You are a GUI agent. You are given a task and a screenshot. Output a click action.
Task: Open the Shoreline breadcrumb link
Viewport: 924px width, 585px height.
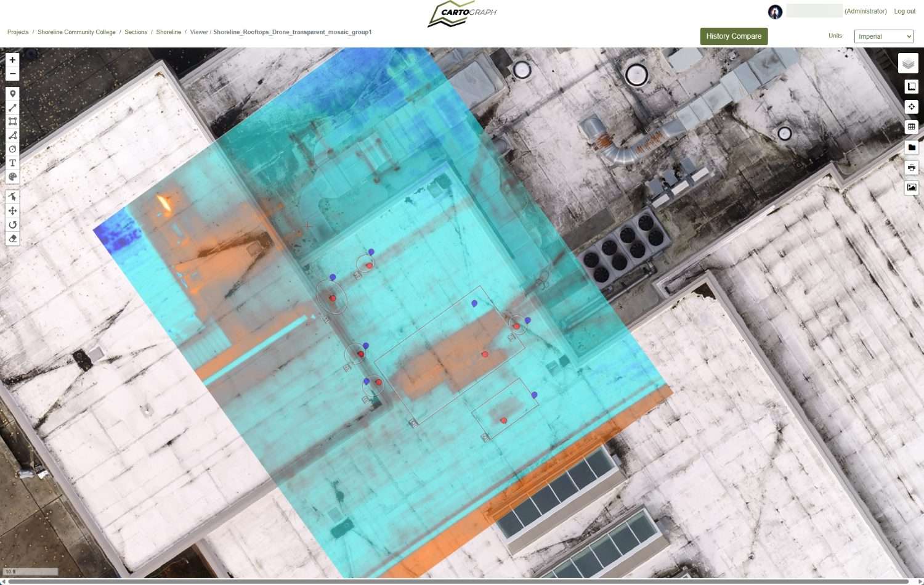168,32
